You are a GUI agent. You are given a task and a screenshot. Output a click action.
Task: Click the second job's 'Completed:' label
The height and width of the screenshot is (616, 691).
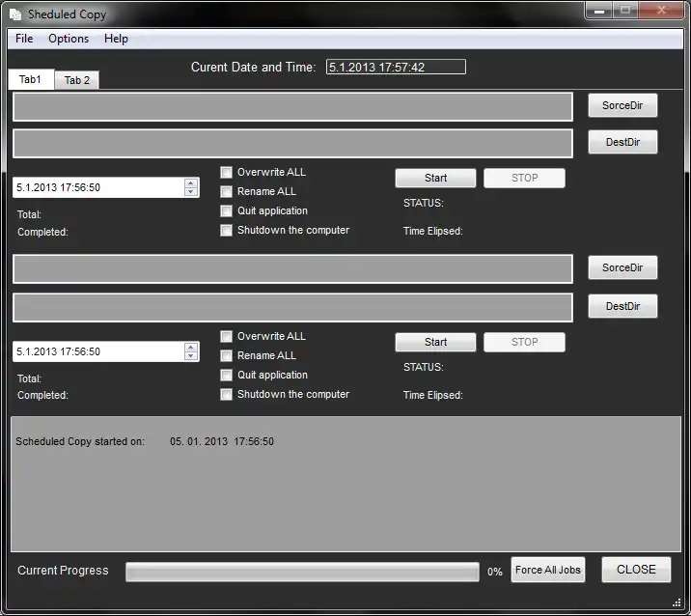point(42,395)
